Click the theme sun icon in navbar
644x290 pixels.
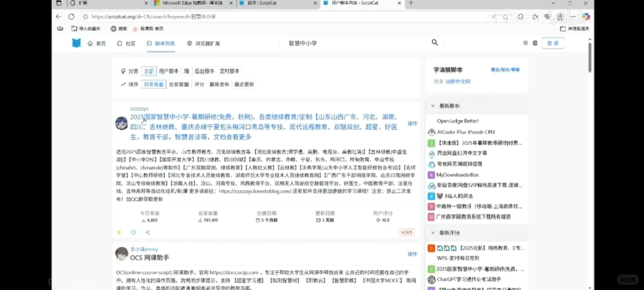(525, 43)
